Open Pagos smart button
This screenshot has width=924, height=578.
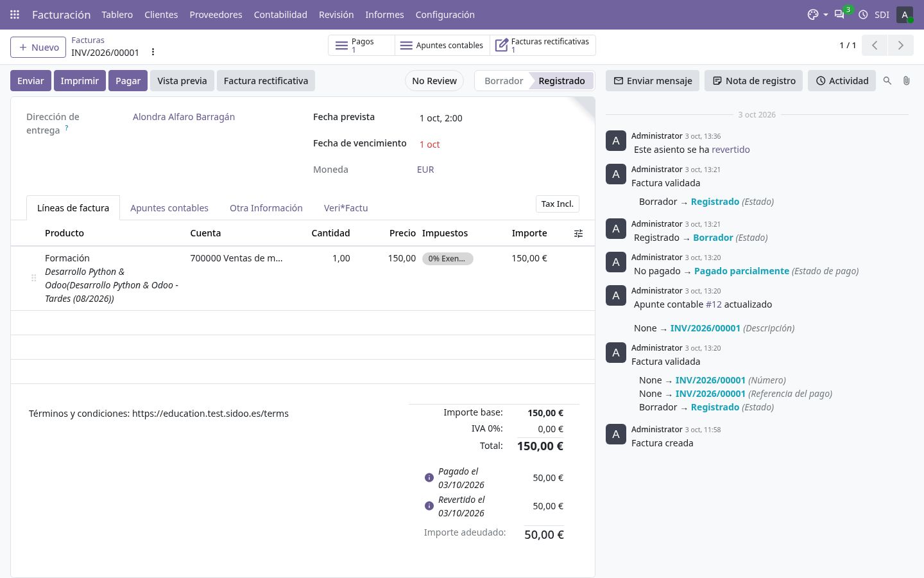(361, 45)
